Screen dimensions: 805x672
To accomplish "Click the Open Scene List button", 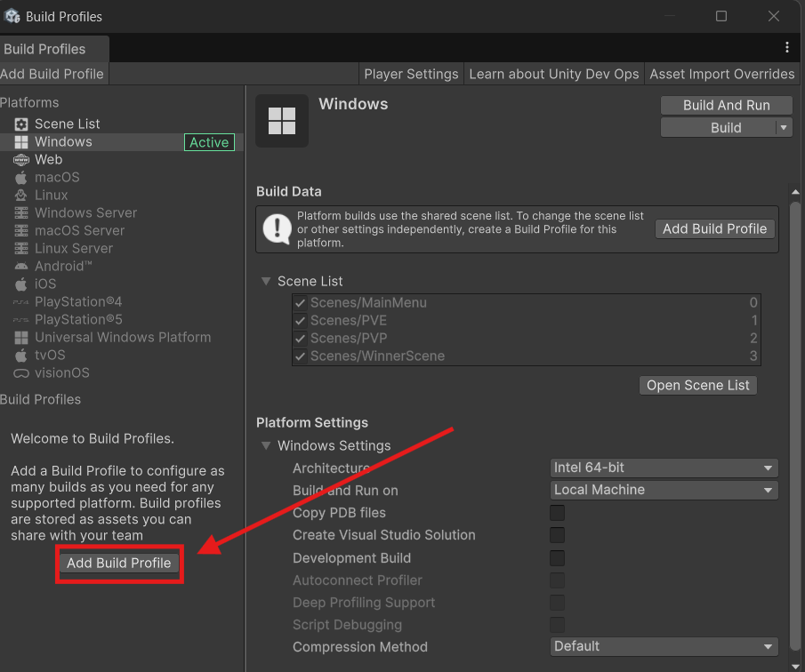I will [x=697, y=385].
